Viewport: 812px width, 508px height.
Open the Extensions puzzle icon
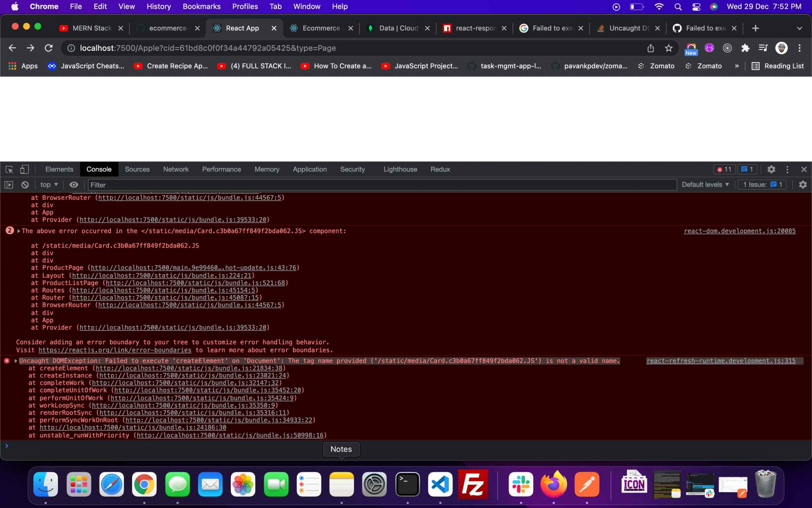[745, 48]
